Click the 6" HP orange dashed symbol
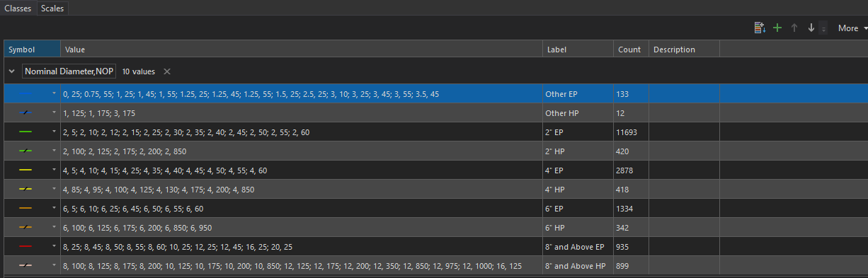 click(26, 227)
